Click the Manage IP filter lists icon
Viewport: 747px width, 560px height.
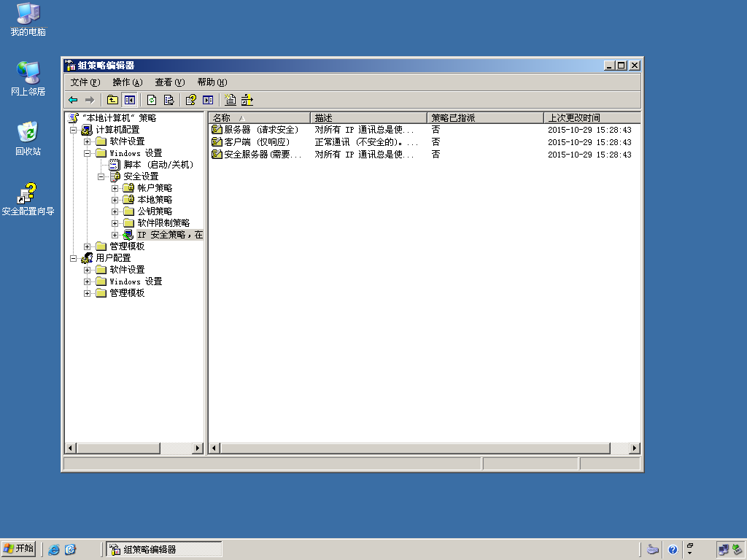click(247, 100)
